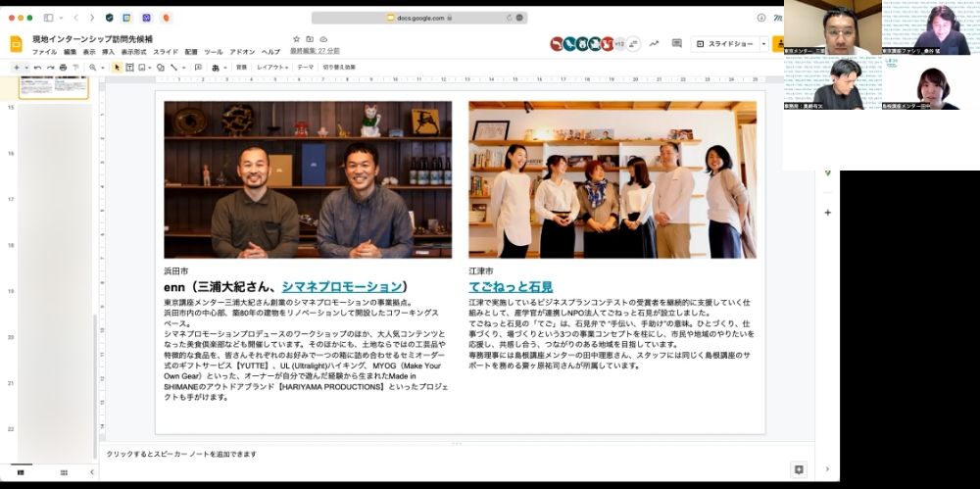Check the cloud save status icon
This screenshot has height=489, width=980.
click(x=323, y=39)
